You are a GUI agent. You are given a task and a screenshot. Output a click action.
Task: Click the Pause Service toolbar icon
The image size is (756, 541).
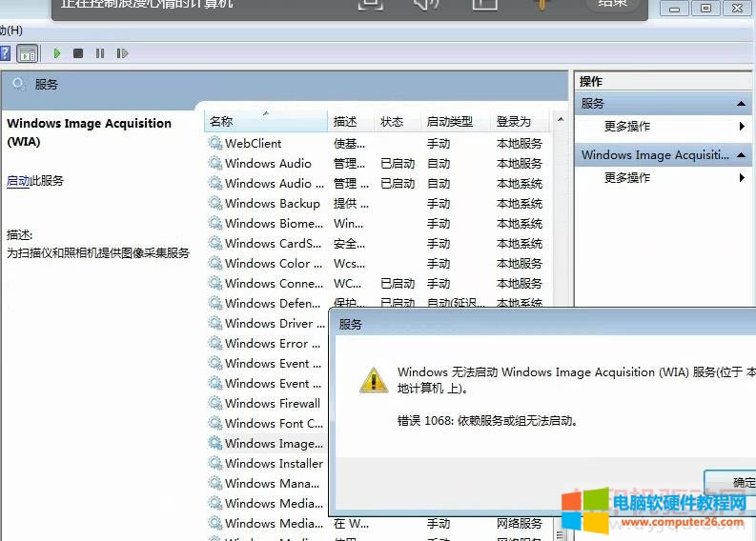[100, 53]
